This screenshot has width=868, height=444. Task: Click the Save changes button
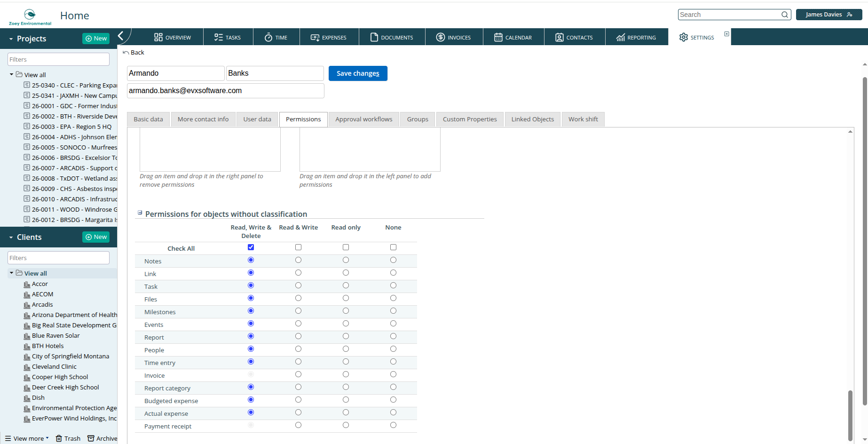click(x=358, y=73)
